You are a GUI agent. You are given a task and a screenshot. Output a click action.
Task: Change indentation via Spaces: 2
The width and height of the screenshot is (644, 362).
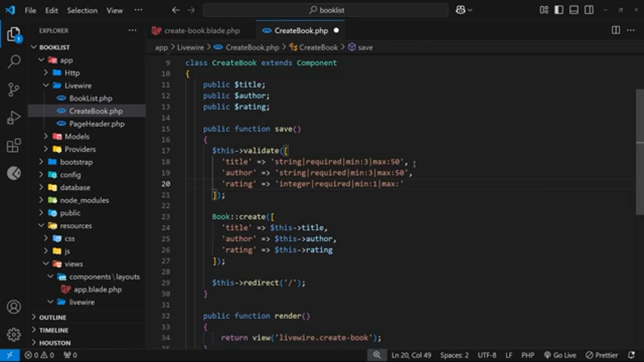point(454,355)
